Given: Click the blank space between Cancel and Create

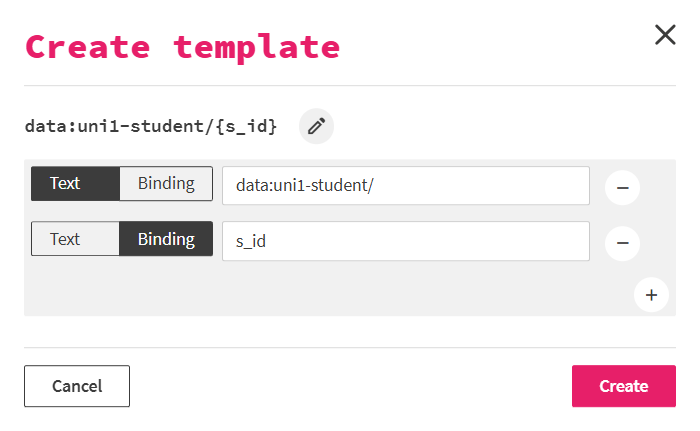Looking at the screenshot, I should point(350,386).
